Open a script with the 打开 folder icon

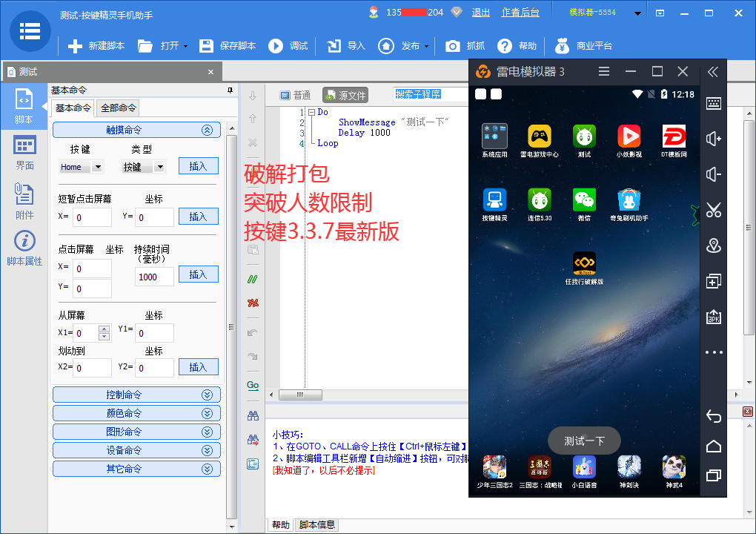pos(145,46)
